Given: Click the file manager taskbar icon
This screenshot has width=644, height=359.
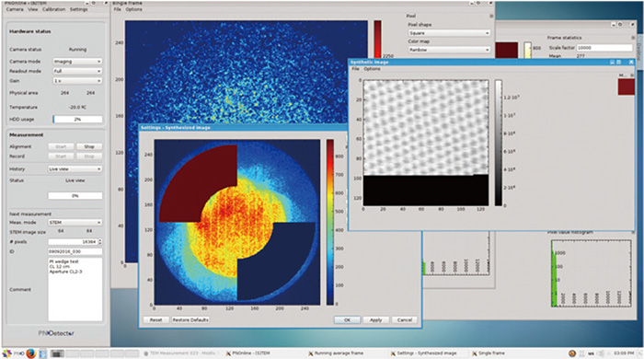Looking at the screenshot, I should [42, 353].
